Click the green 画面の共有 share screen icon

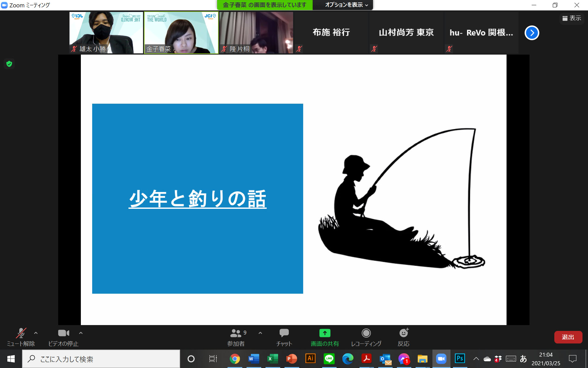pos(325,333)
